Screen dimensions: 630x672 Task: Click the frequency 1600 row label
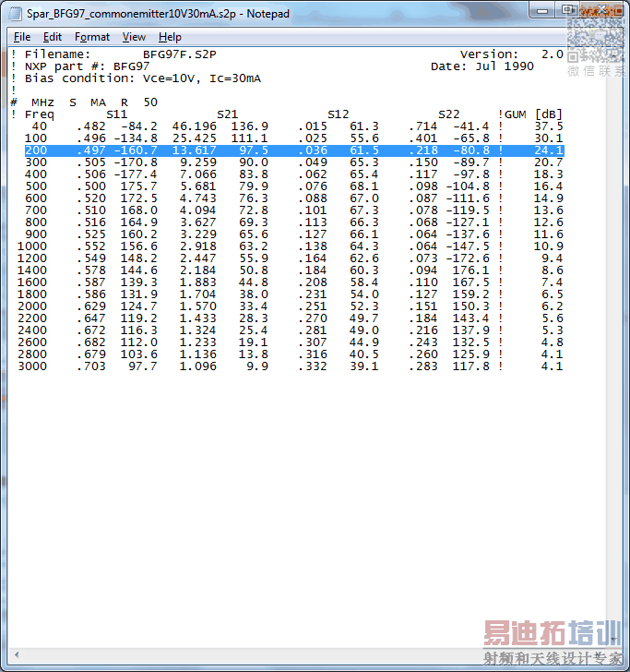click(32, 282)
